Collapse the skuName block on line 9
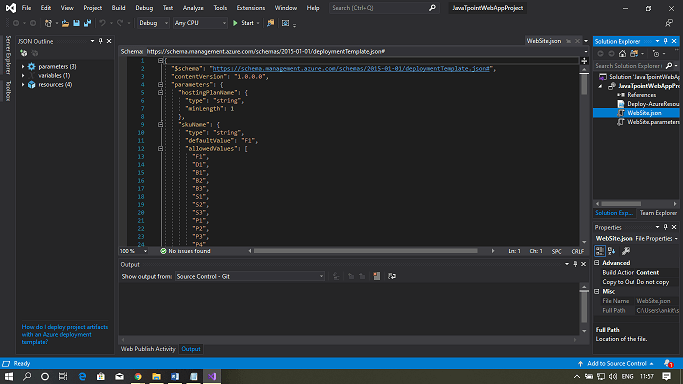This screenshot has height=384, width=683. 160,125
